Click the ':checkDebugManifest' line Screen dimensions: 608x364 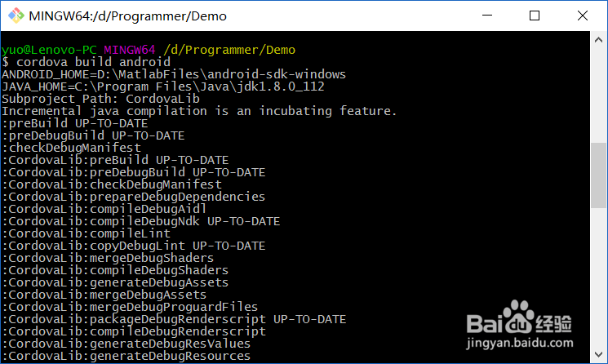pyautogui.click(x=71, y=148)
